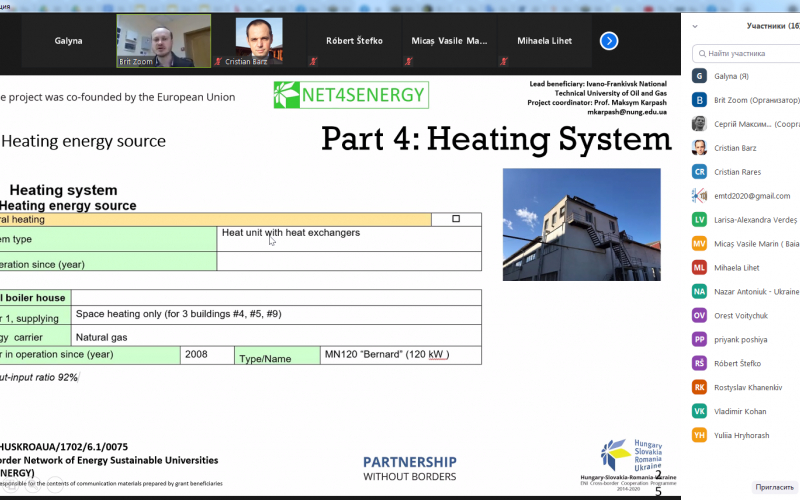Viewport: 800px width, 500px height.
Task: Click the red ML avatar
Action: click(x=699, y=268)
